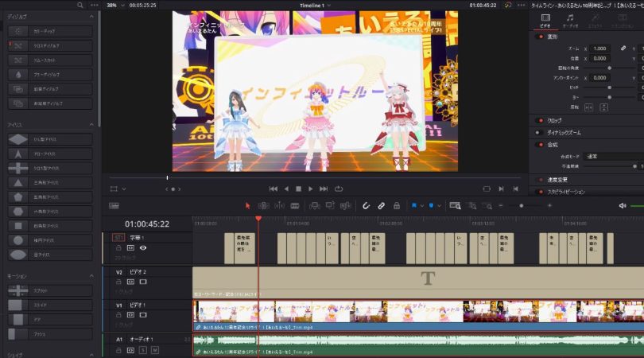Collapse the Iris effects category
The height and width of the screenshot is (358, 644).
91,125
